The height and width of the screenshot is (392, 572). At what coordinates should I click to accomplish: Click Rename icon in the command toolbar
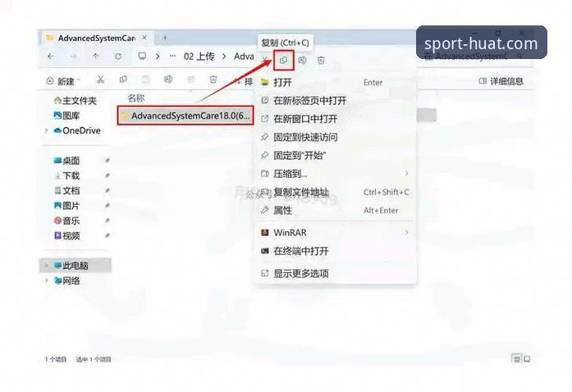(167, 80)
